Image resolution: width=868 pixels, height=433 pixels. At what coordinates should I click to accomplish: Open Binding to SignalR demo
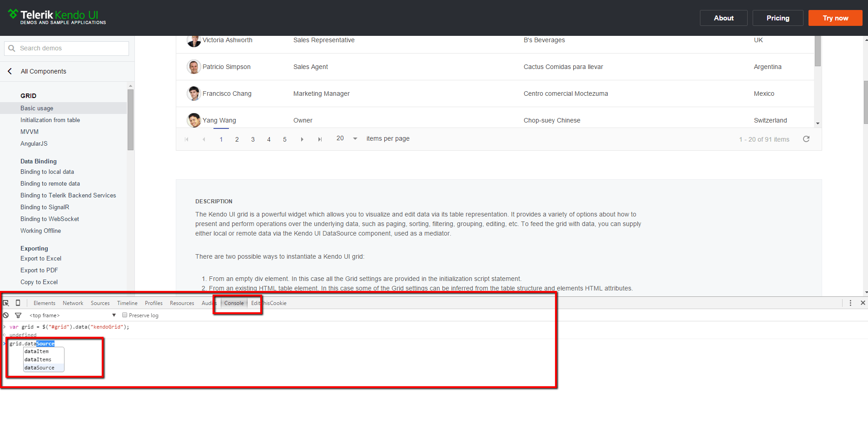[x=45, y=207]
